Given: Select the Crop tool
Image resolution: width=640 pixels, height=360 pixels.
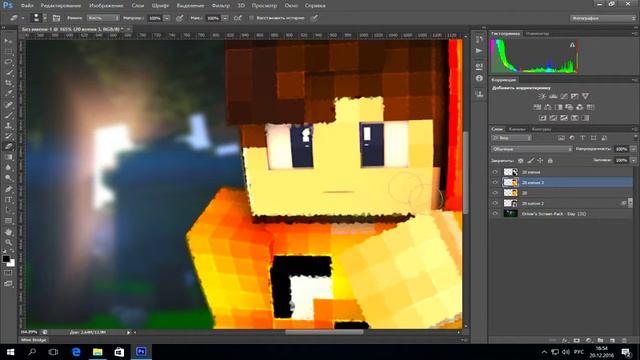Looking at the screenshot, I should tap(8, 83).
